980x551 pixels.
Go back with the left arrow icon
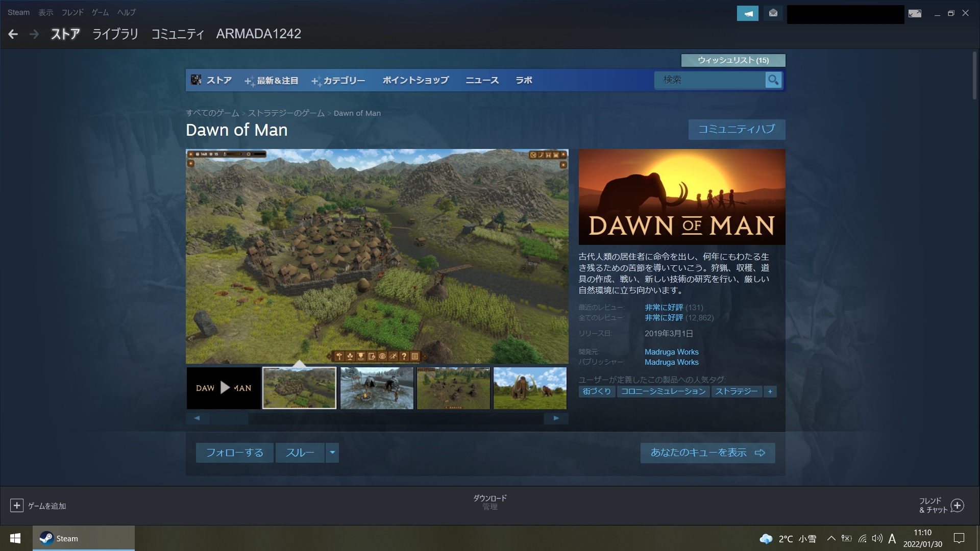[13, 34]
